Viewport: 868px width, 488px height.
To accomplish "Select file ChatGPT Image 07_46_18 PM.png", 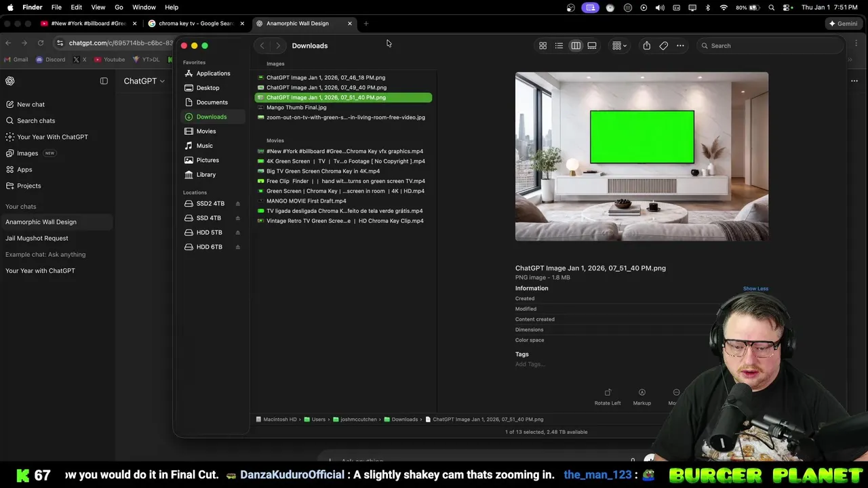I will click(x=343, y=77).
